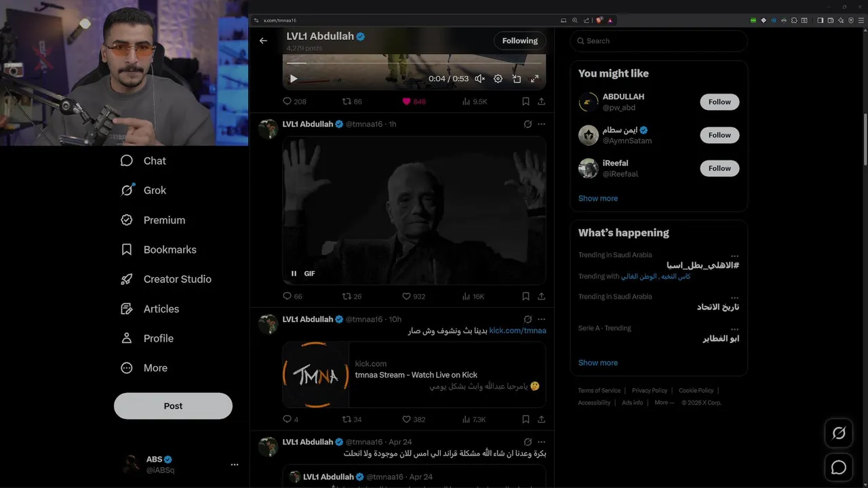Repost the post with 86 reposts
This screenshot has width=868, height=488.
click(x=352, y=102)
